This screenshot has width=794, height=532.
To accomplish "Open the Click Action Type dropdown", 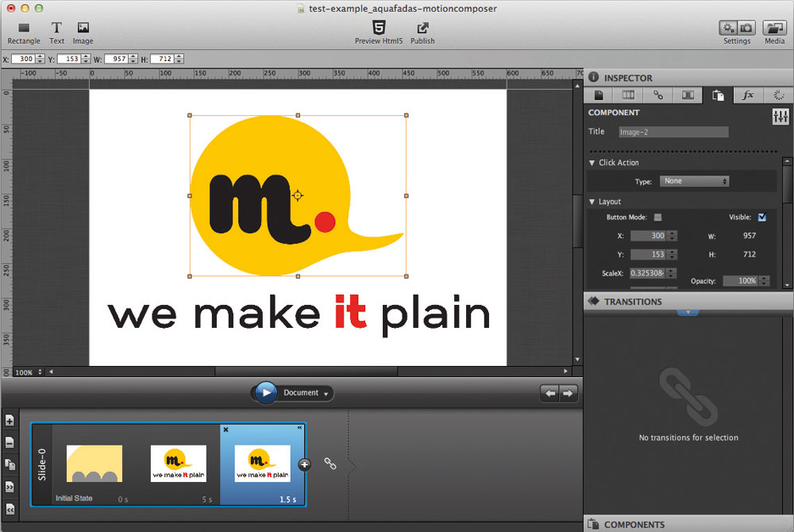I will click(694, 181).
